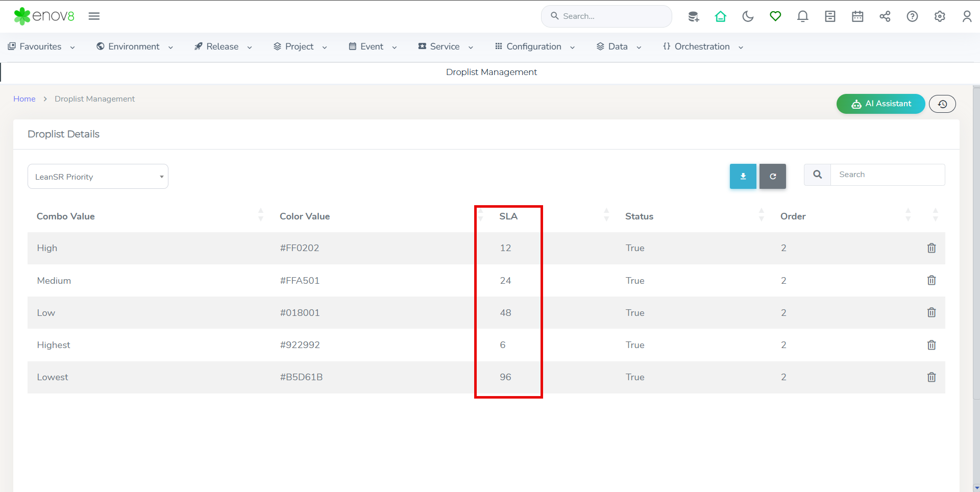Open the Configuration menu

tap(534, 46)
